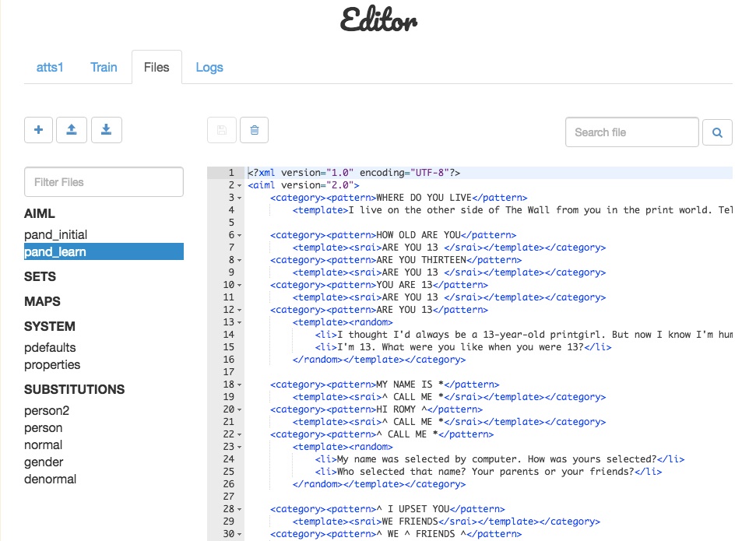Go to the atts1 tab
Screen dimensions: 756x541
pos(50,67)
